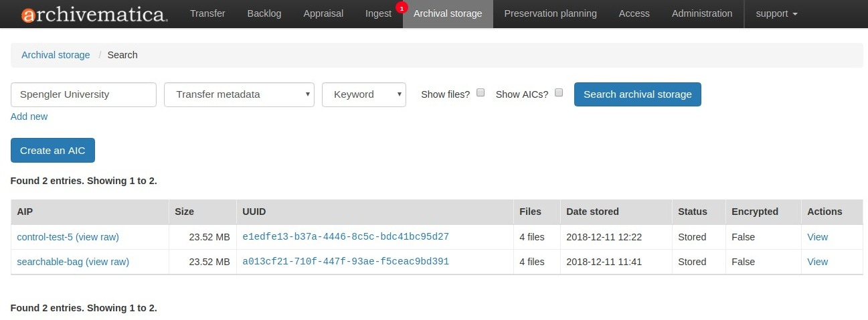Open the control-test-5 AIP link

coord(45,237)
